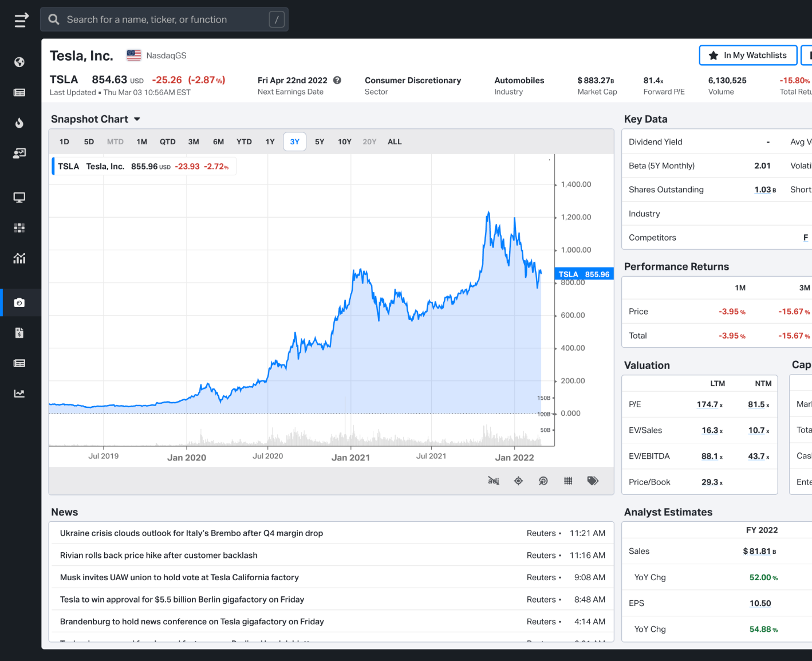Open the presenter-with-chart sidebar icon
Image resolution: width=812 pixels, height=661 pixels.
[x=19, y=153]
